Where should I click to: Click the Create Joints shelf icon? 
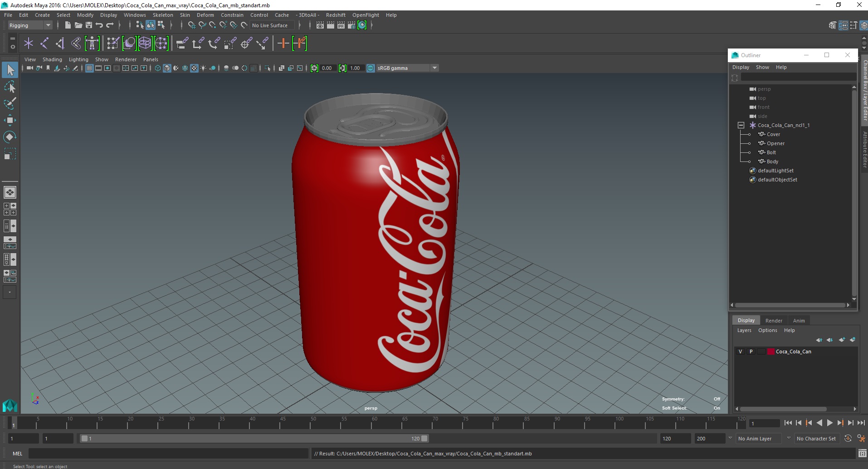[x=44, y=44]
